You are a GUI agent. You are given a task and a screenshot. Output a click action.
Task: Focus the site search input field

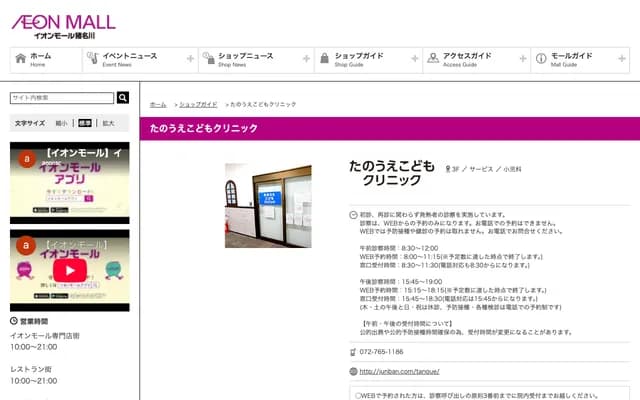[62, 98]
